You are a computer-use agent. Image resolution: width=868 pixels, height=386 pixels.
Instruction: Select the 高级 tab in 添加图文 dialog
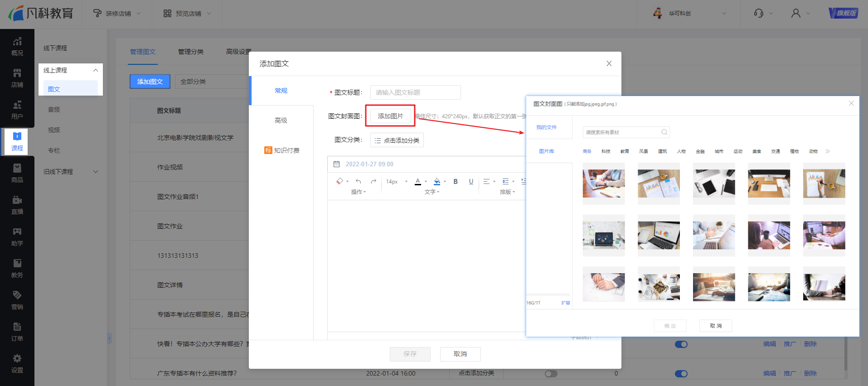coord(281,121)
